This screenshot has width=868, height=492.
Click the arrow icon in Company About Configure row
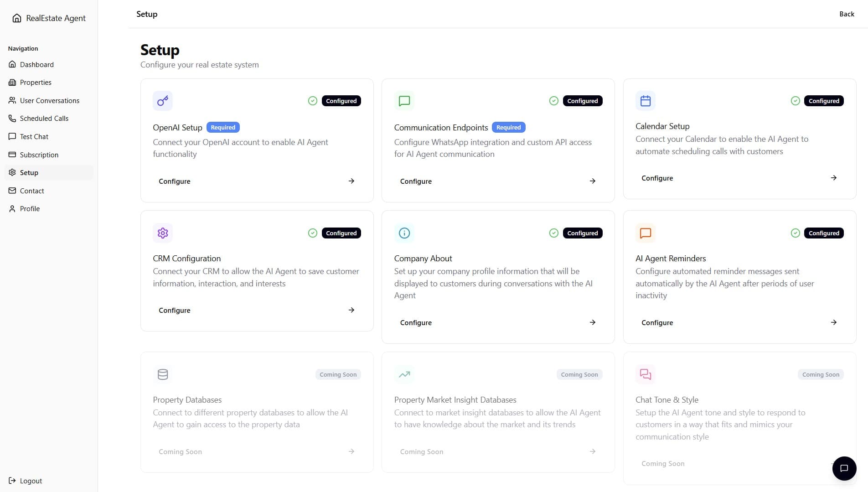click(593, 322)
